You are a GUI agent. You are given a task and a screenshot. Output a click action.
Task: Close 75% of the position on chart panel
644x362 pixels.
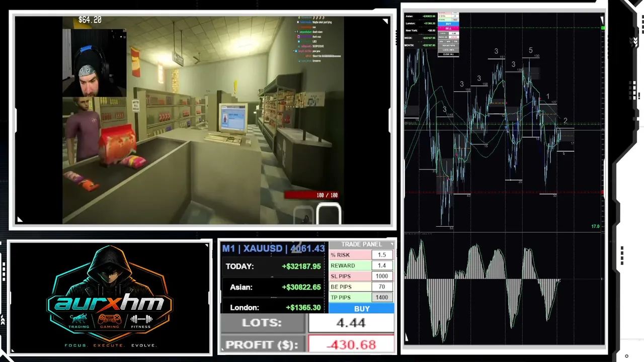tap(455, 41)
